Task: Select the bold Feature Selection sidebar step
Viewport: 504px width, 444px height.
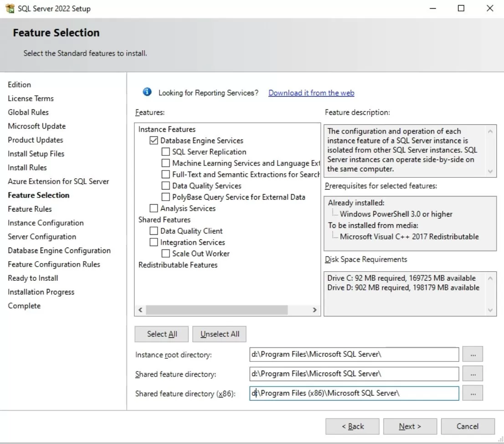Action: pyautogui.click(x=39, y=195)
